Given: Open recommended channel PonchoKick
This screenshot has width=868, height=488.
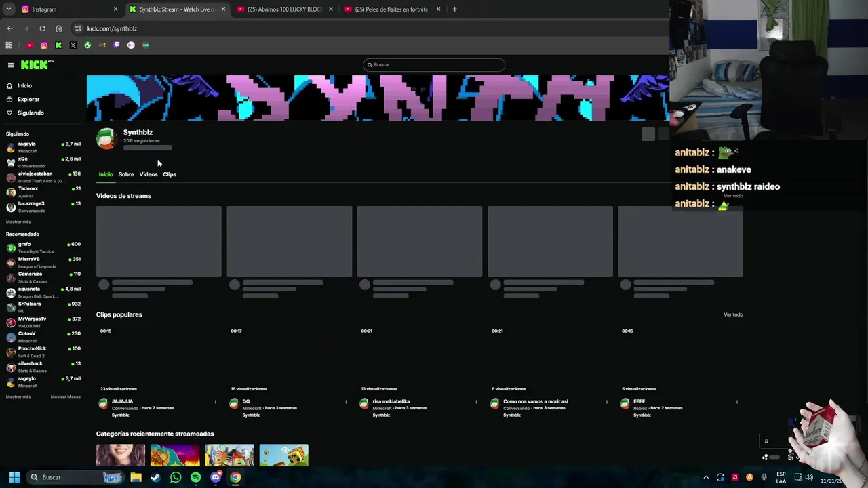Looking at the screenshot, I should (x=43, y=352).
